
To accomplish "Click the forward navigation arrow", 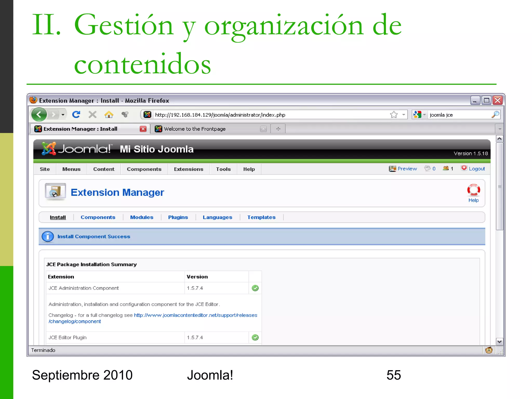I will point(54,115).
